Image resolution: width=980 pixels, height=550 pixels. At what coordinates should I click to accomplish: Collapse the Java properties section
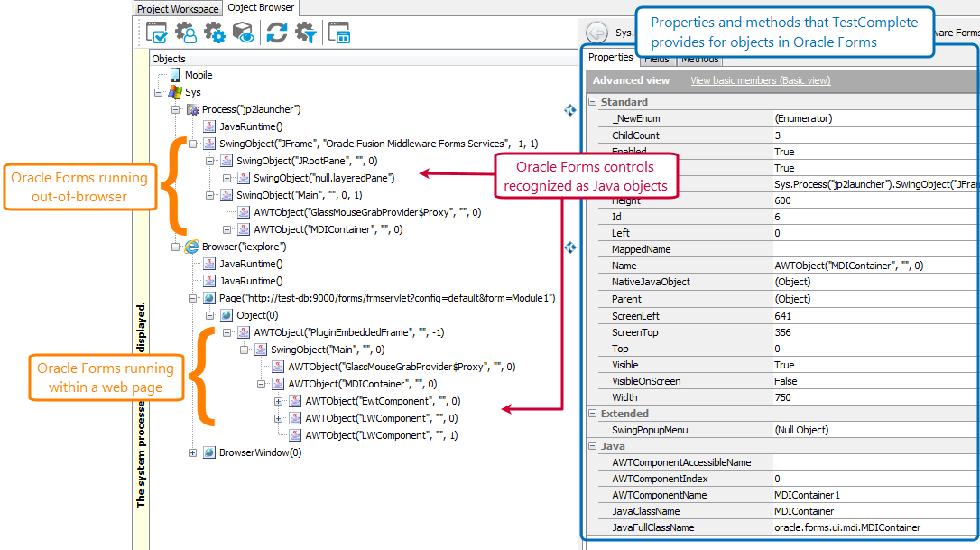pos(590,445)
